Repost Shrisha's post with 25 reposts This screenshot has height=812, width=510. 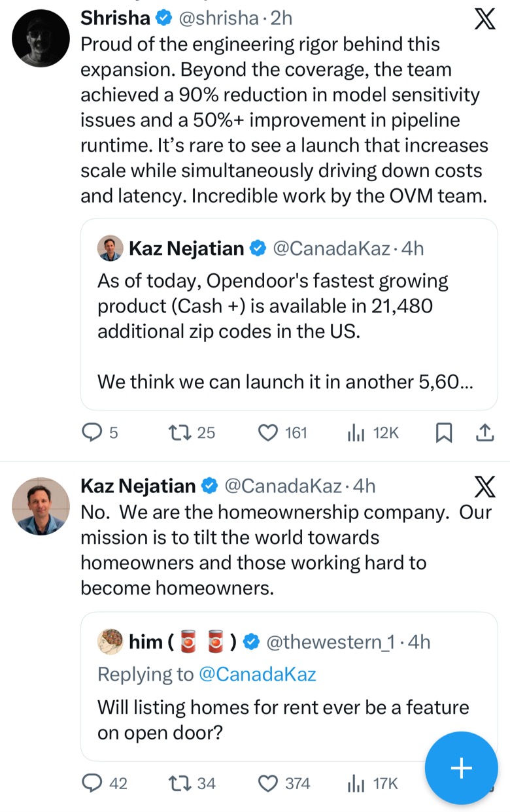[192, 432]
